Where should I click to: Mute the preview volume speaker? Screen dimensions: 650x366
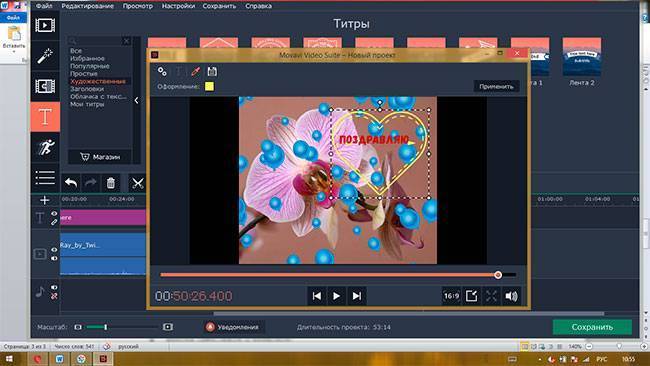(511, 296)
